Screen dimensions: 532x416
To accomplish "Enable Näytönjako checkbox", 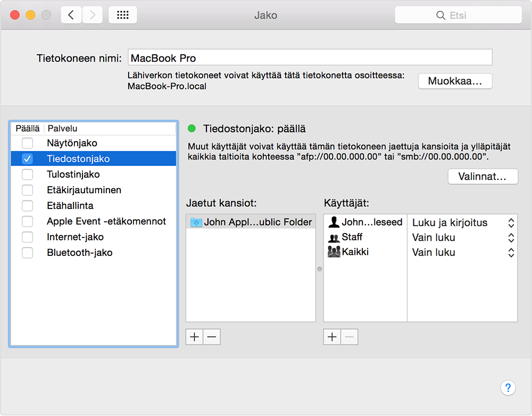I will 28,143.
